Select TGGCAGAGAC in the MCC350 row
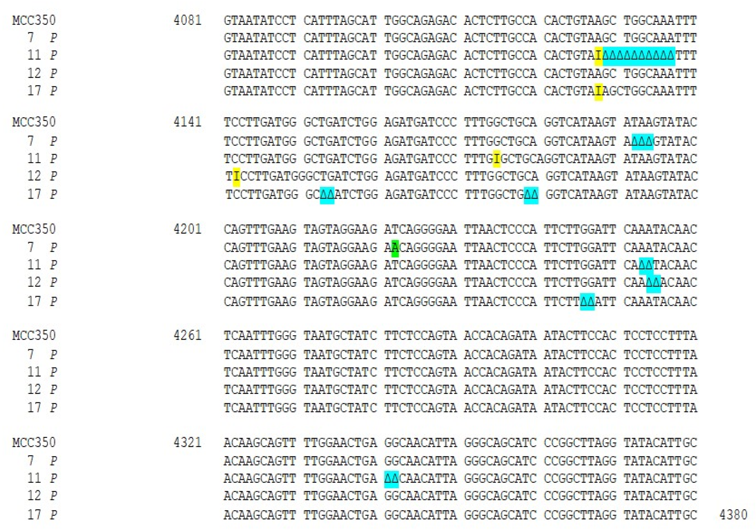The width and height of the screenshot is (756, 532). click(420, 20)
